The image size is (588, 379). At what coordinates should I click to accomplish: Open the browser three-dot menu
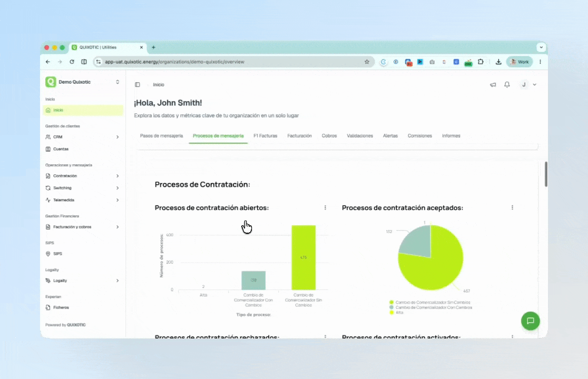[541, 62]
